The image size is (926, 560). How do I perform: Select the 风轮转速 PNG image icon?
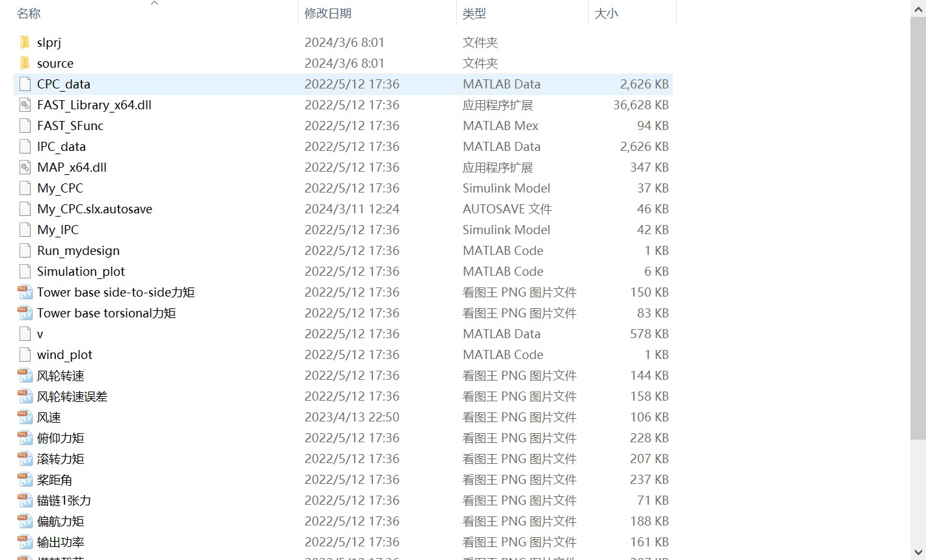coord(24,375)
